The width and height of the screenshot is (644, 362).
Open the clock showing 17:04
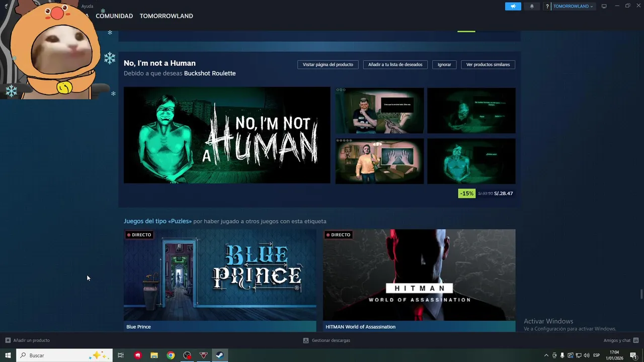[x=614, y=355]
